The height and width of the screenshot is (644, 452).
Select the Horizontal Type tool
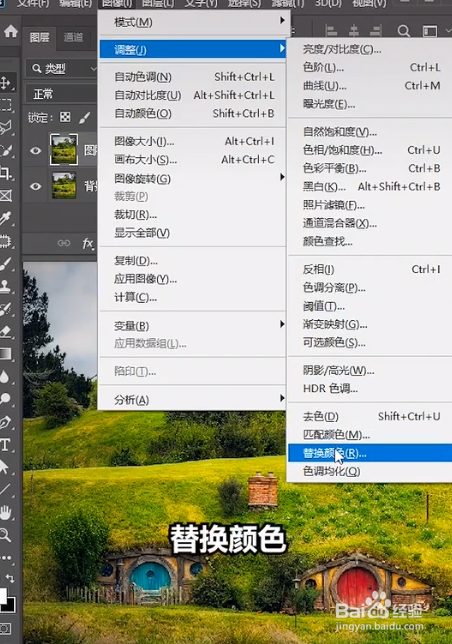[5, 445]
